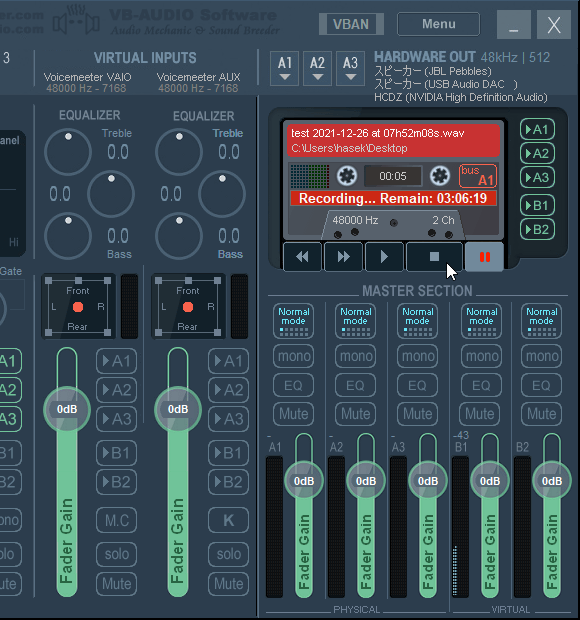The image size is (580, 620).
Task: Click the recorder level meter grid
Action: click(310, 176)
